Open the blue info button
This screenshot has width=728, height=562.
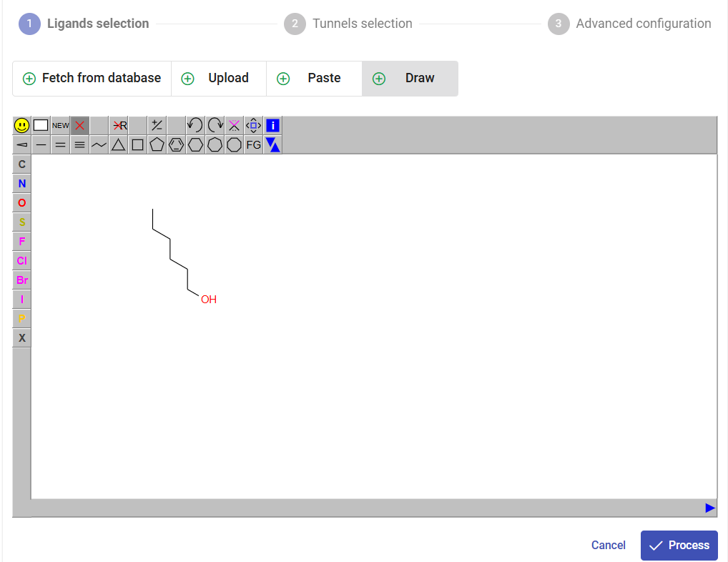tap(272, 125)
